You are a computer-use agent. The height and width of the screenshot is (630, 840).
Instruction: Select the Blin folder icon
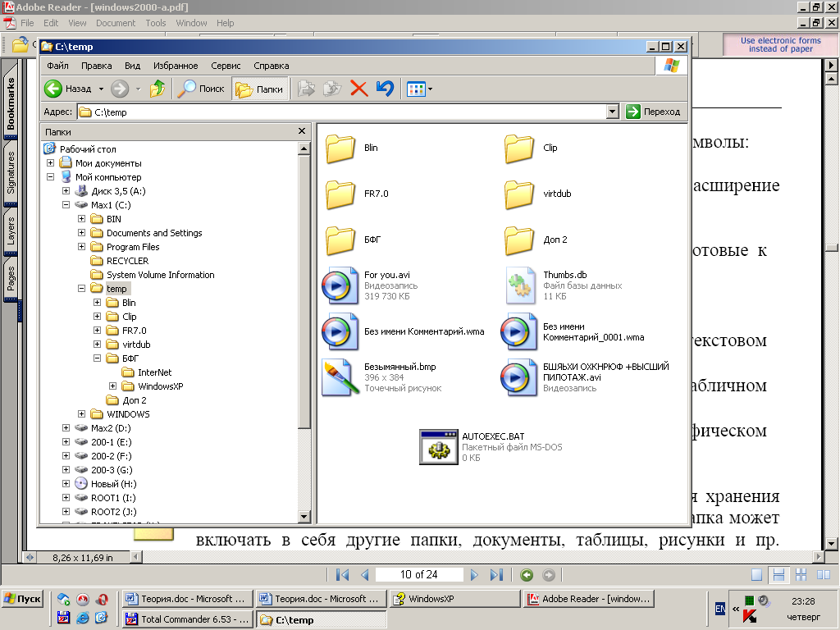coord(340,148)
